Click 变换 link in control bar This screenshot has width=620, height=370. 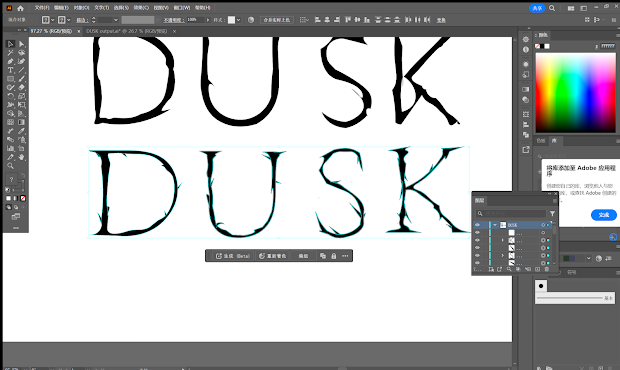click(441, 20)
